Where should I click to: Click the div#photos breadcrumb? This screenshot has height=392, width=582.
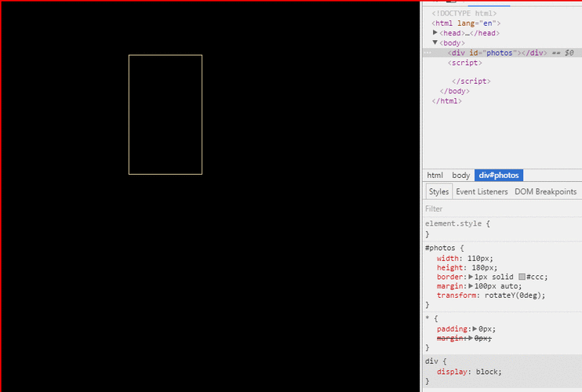point(498,176)
